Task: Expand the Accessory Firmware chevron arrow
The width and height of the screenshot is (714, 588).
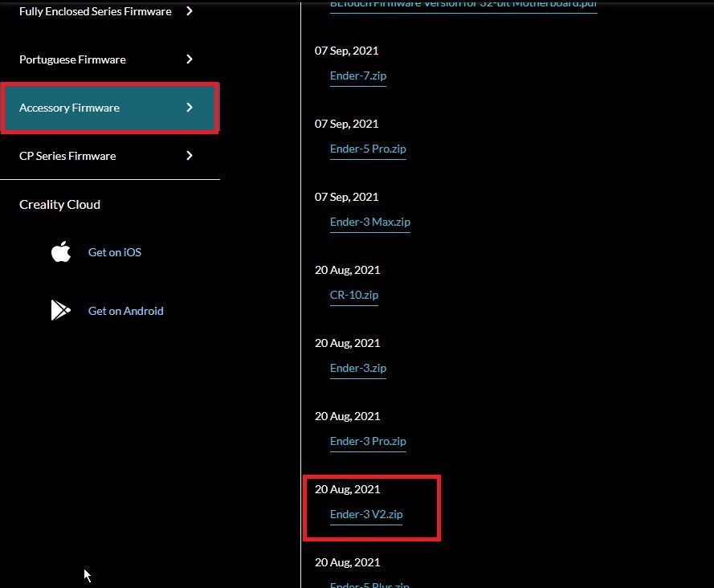Action: click(x=190, y=108)
